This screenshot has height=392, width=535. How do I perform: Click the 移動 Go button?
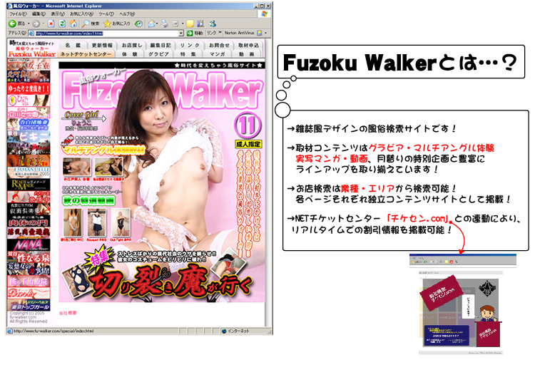coord(195,33)
